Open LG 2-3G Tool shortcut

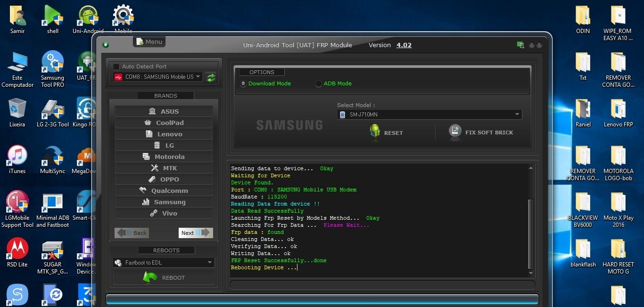(x=53, y=114)
